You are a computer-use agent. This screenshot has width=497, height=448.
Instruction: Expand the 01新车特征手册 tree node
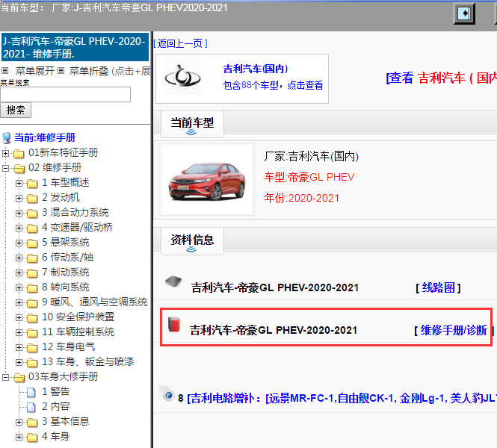click(5, 154)
